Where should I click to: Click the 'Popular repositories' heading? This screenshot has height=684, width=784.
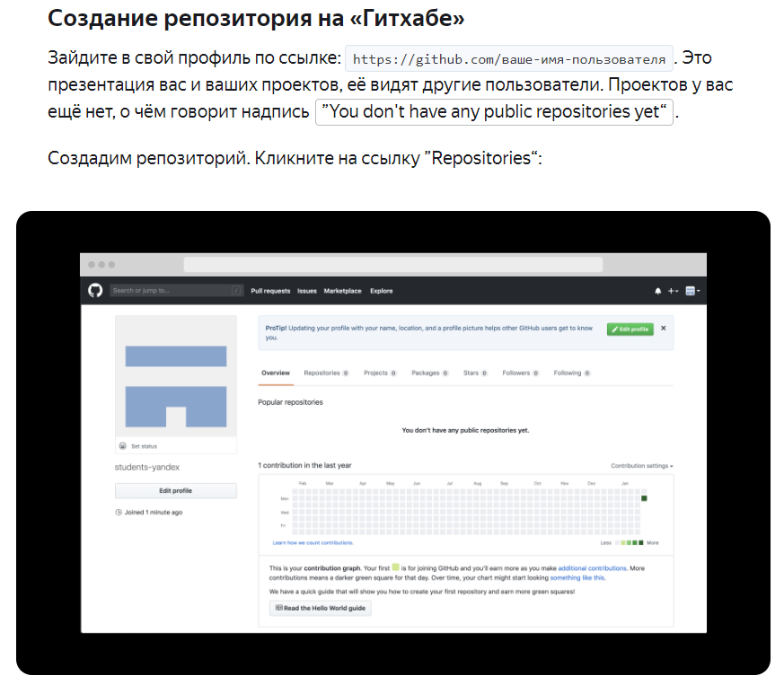(290, 402)
